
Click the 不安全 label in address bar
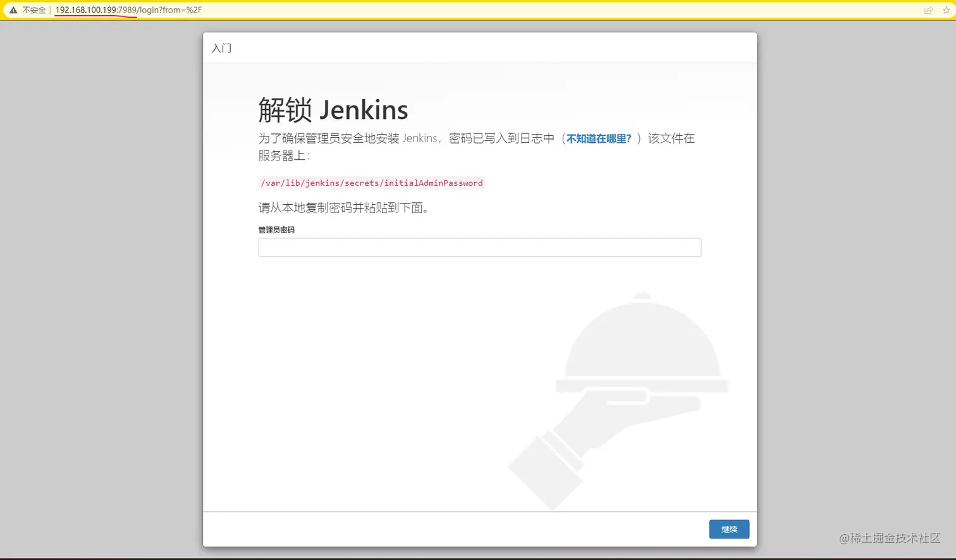(34, 10)
